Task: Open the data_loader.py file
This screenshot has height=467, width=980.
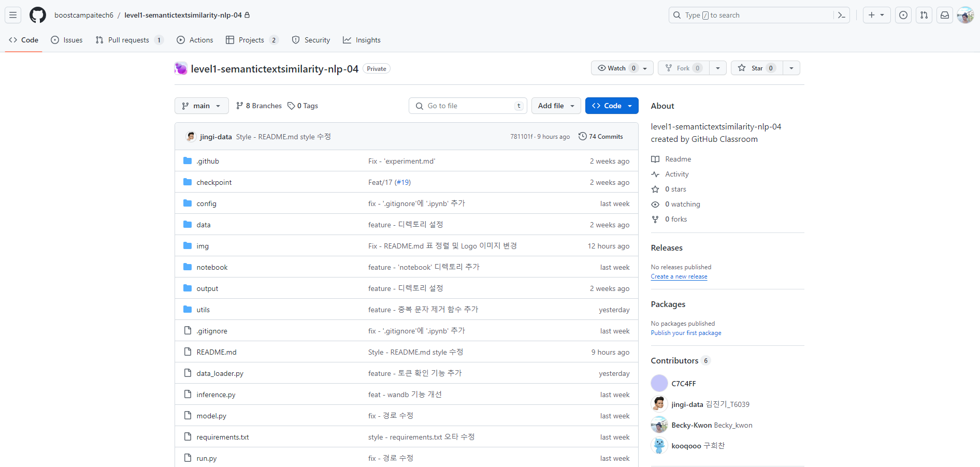Action: [220, 373]
